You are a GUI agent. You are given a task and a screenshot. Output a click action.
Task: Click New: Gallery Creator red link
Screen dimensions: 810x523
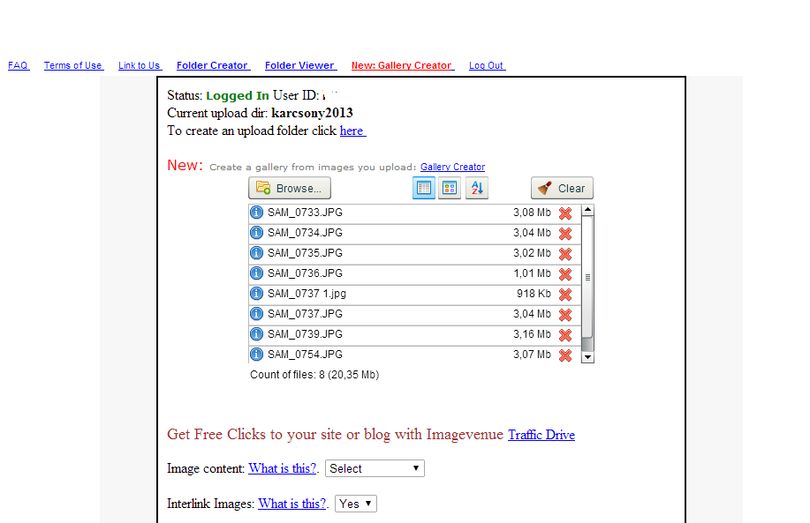coord(402,66)
